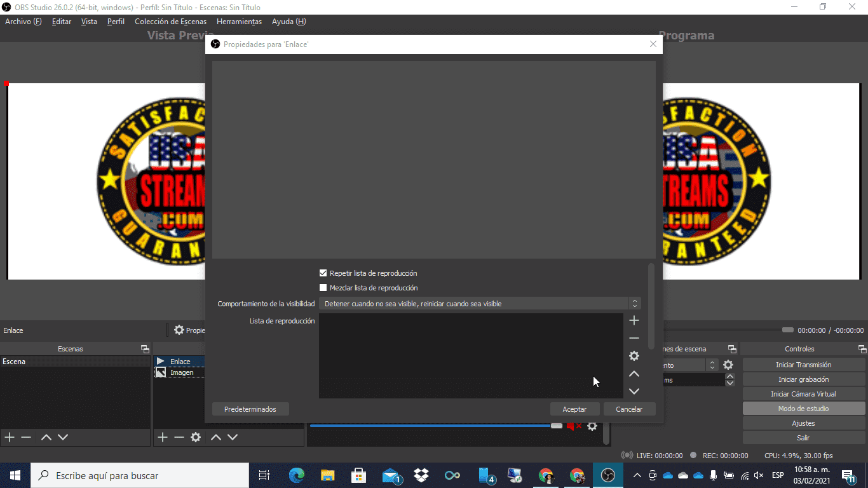This screenshot has height=488, width=868.
Task: Click the Cancelar button
Action: 629,409
